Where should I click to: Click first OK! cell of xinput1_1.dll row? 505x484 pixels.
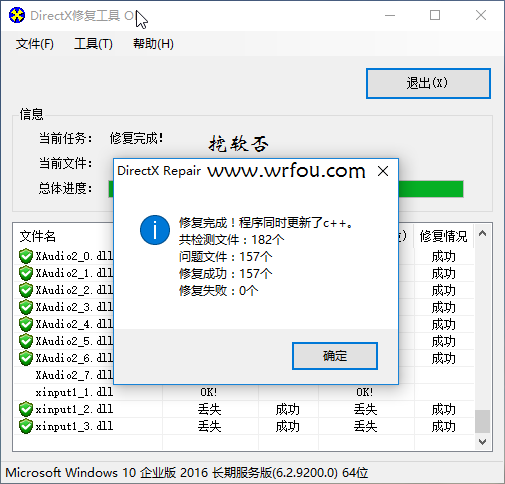209,392
